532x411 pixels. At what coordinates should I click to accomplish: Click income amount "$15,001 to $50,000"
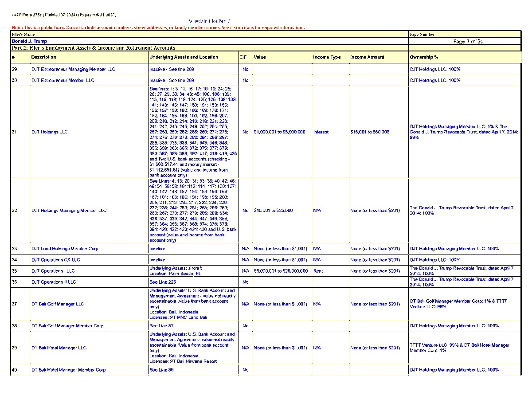point(370,132)
